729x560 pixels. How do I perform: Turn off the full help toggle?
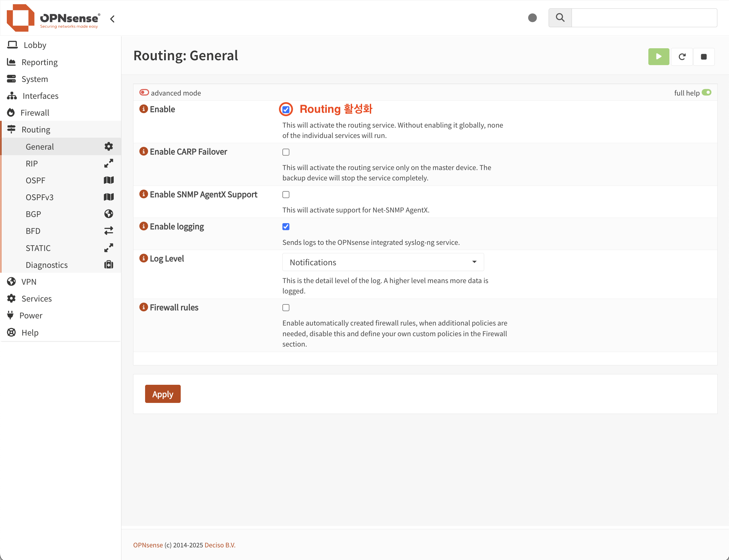[706, 92]
